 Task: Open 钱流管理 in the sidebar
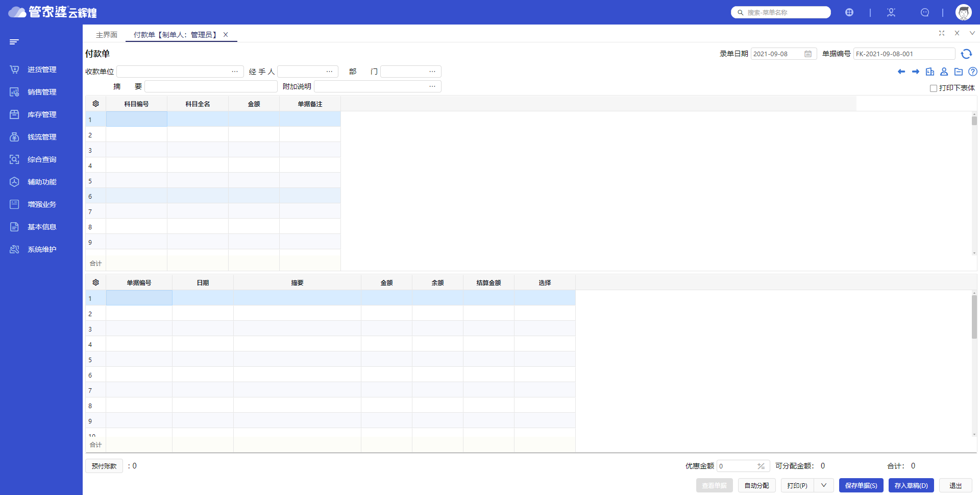pyautogui.click(x=42, y=137)
